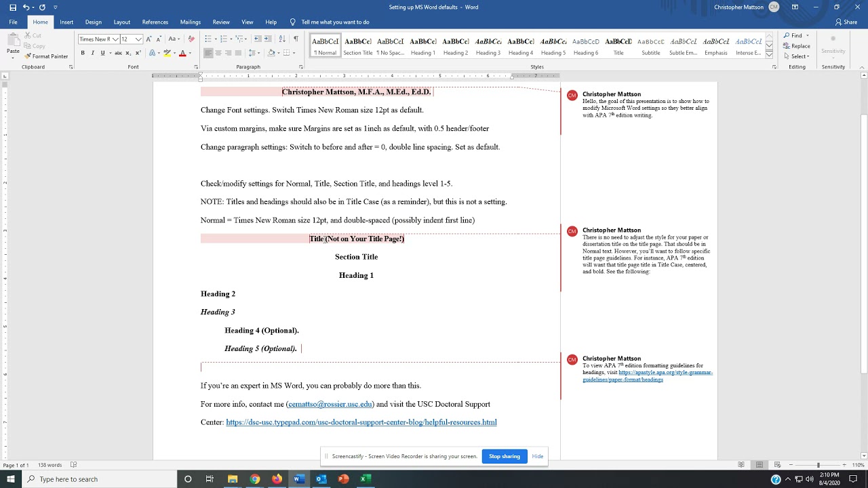Click Hide on the Screencastify bar

(538, 456)
